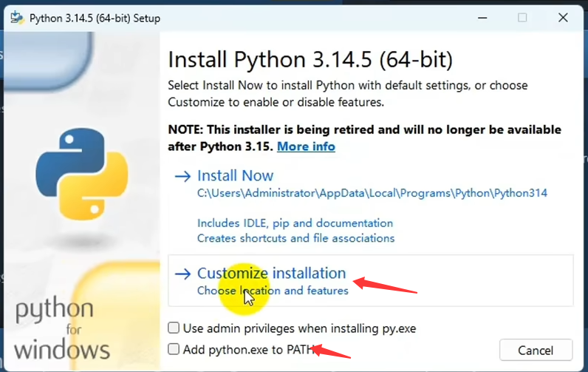Click 'Use admin privileges' label text
The image size is (588, 372).
(x=299, y=328)
